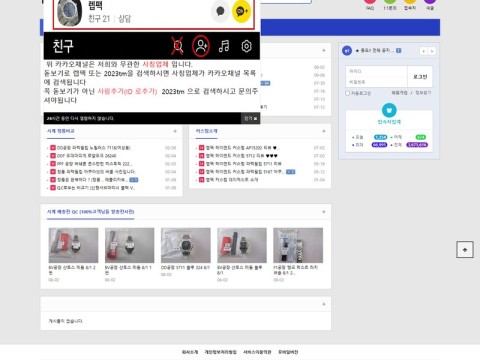Click red icon beside the 'PPF 공장' post
This screenshot has width=480, height=360.
[53, 164]
